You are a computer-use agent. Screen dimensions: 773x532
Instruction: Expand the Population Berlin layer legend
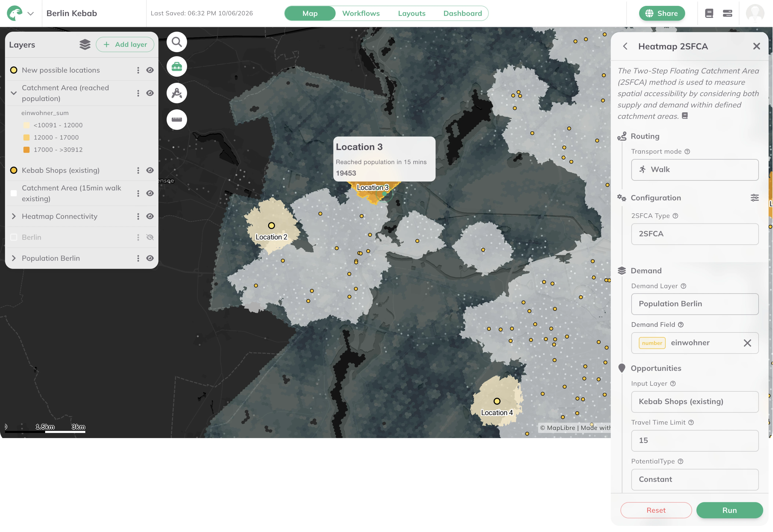pyautogui.click(x=14, y=259)
